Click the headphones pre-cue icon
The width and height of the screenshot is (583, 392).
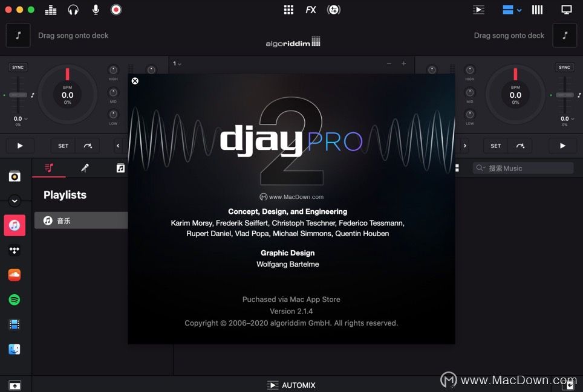(x=73, y=10)
